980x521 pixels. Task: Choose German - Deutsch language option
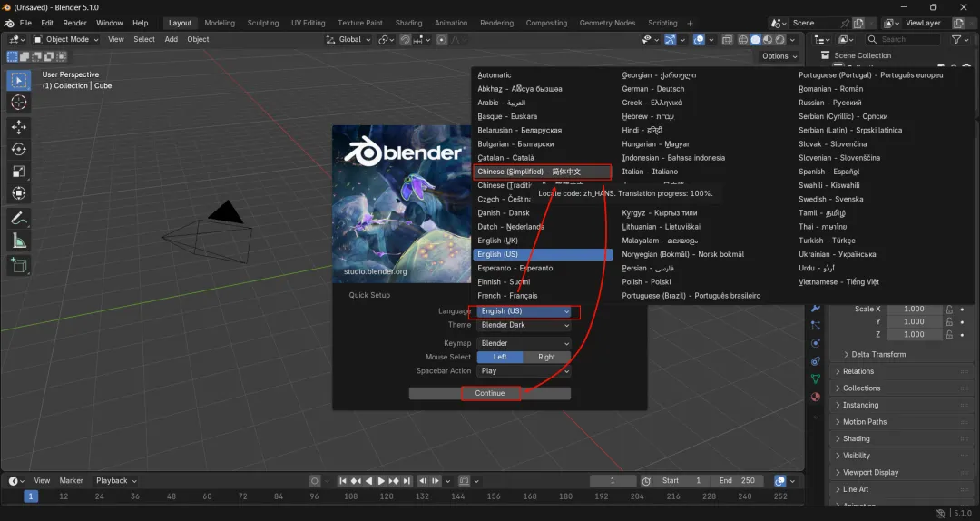click(653, 89)
